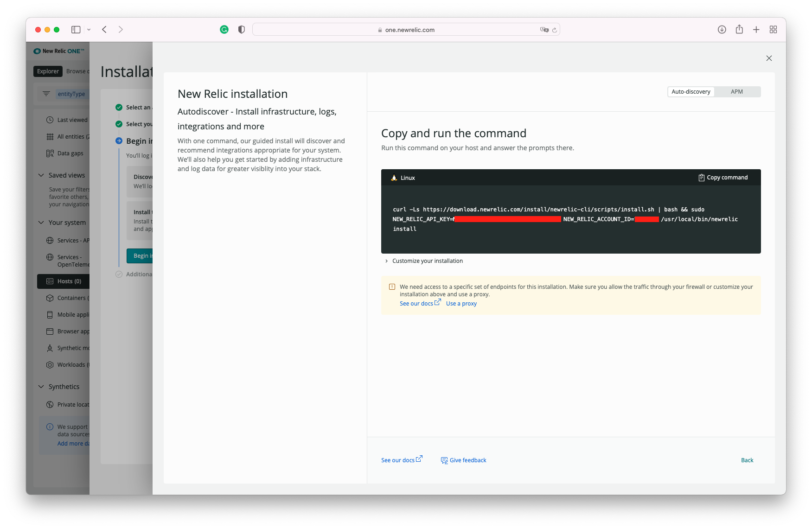Select Services - OpenTelemetry in sidebar

pyautogui.click(x=68, y=261)
